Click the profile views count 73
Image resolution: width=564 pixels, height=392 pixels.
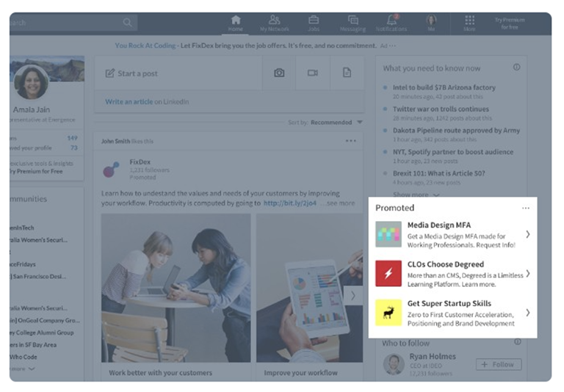[x=74, y=148]
